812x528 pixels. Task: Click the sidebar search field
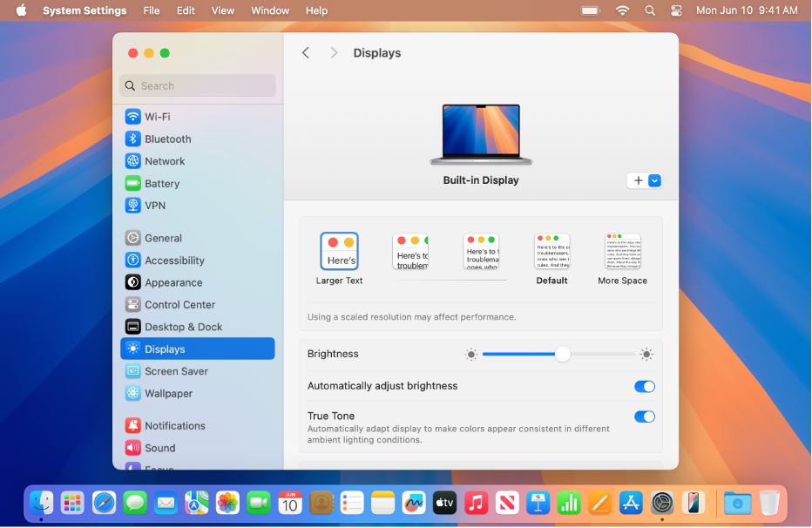click(198, 85)
